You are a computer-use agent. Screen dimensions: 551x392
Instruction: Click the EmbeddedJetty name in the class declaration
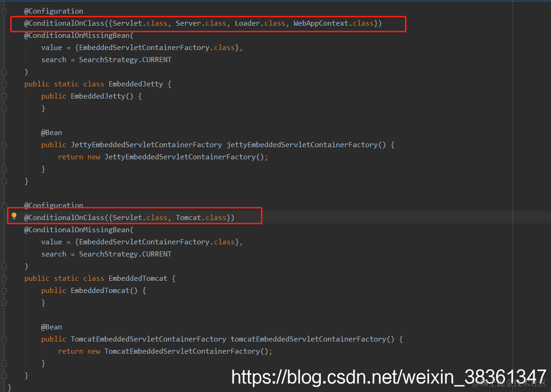point(136,84)
